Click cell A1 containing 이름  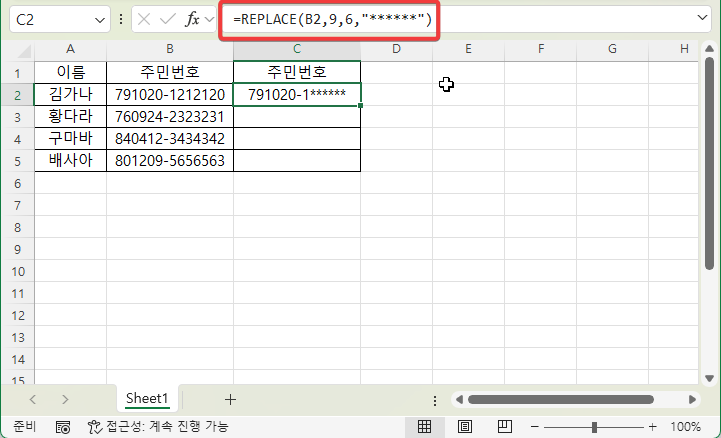[70, 72]
